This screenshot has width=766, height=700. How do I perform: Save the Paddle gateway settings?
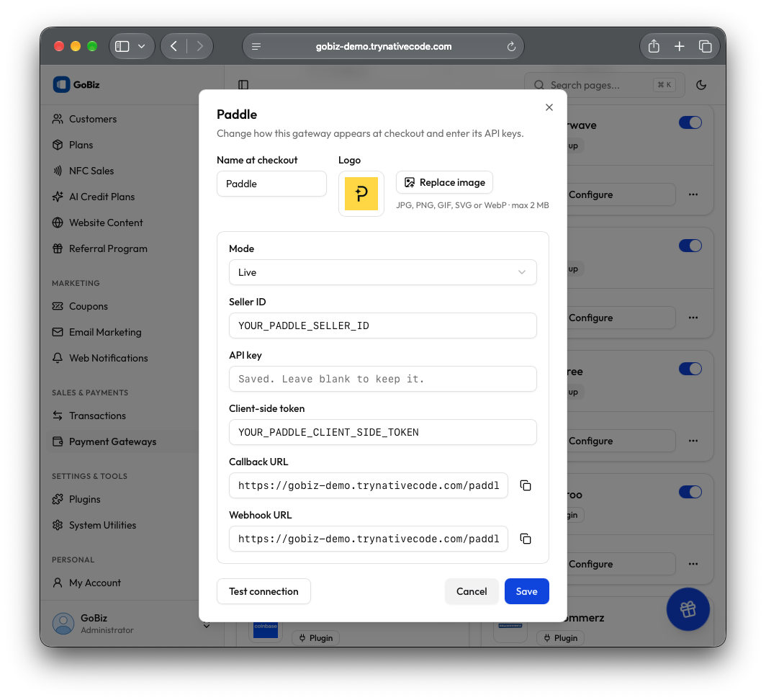coord(527,591)
